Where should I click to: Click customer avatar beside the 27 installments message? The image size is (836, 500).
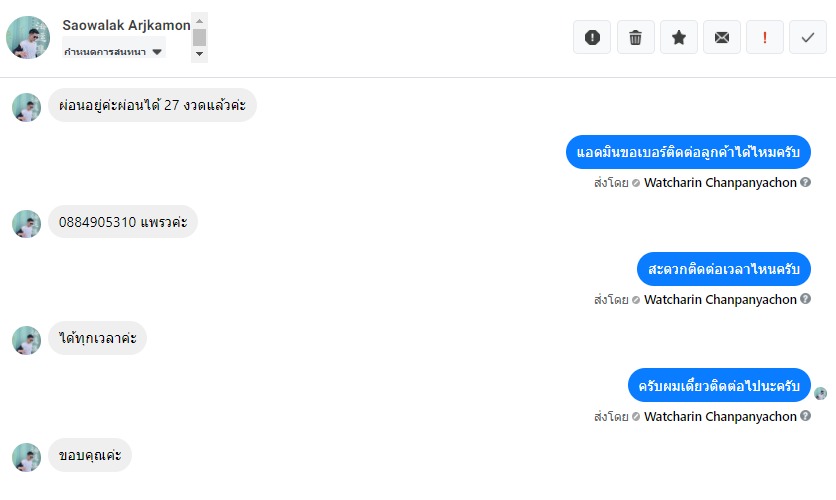tap(27, 107)
